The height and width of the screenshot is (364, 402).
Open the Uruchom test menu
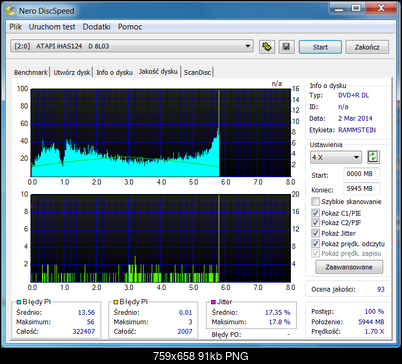(x=52, y=27)
